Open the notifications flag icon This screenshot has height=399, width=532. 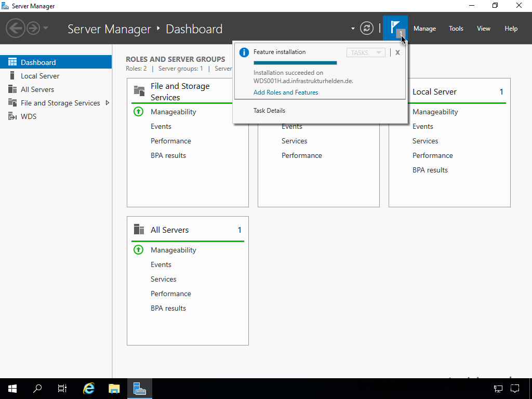click(395, 28)
